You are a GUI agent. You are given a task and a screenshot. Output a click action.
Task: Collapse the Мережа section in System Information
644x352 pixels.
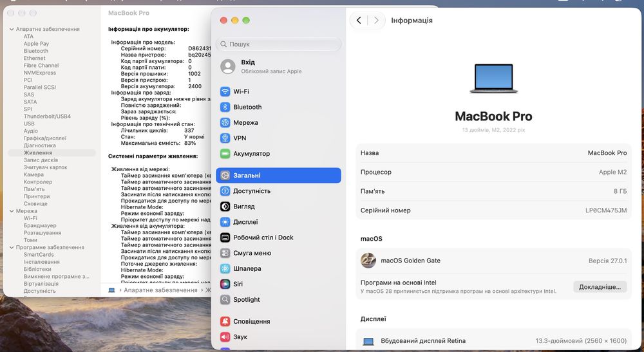[12, 211]
